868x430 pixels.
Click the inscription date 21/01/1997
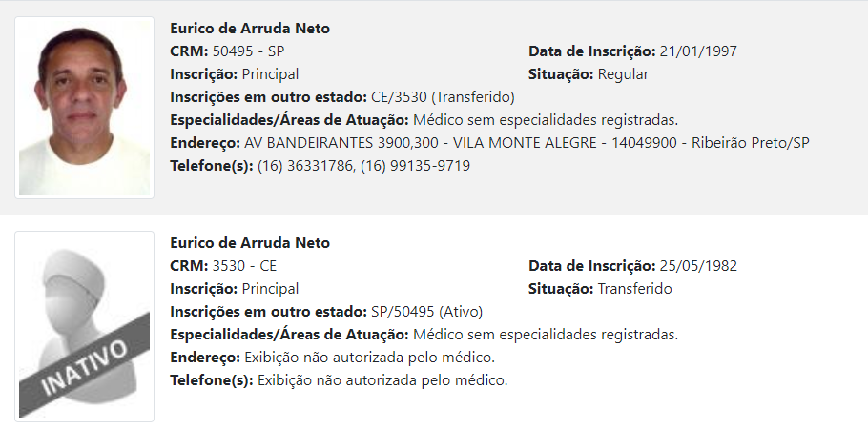698,51
